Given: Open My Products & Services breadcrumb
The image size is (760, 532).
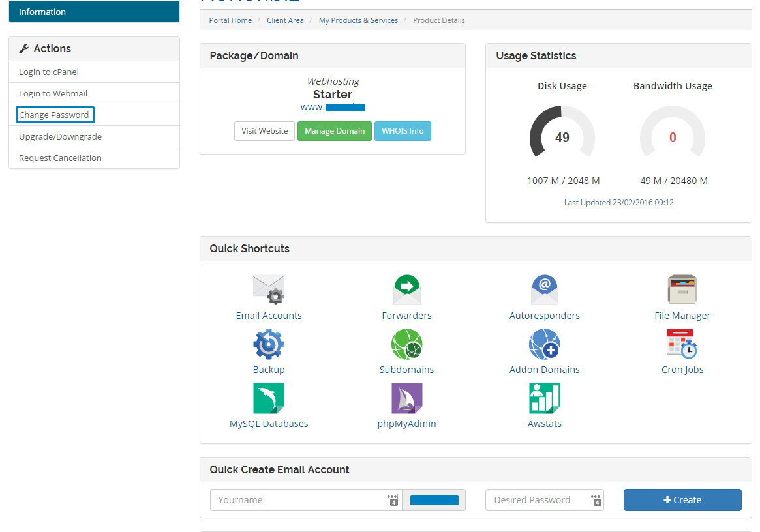Looking at the screenshot, I should coord(358,20).
